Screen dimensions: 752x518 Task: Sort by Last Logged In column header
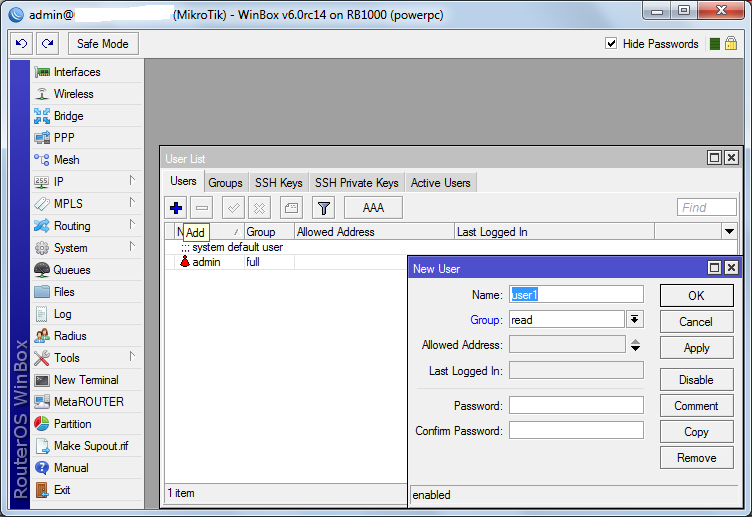pyautogui.click(x=554, y=232)
